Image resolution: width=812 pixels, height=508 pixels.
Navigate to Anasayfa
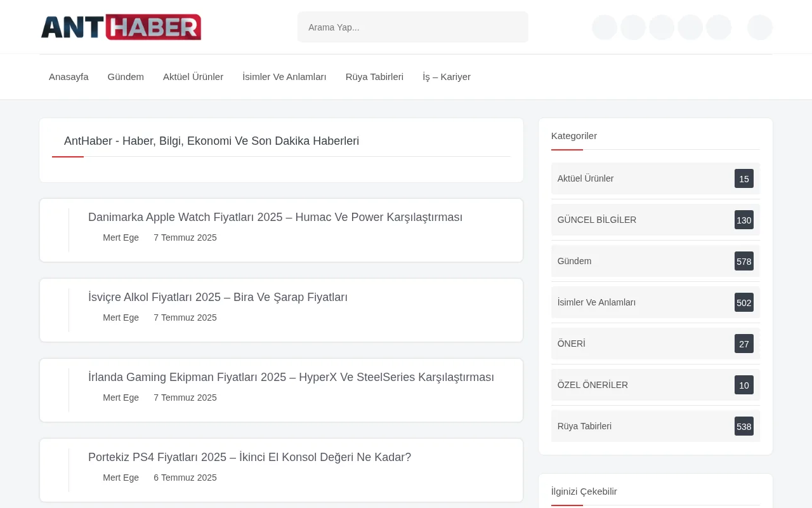pyautogui.click(x=69, y=76)
